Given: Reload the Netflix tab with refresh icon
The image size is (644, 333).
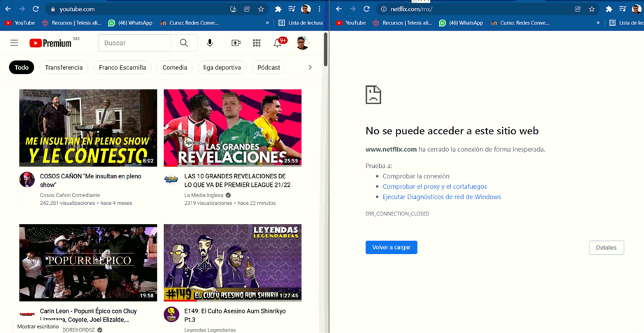Looking at the screenshot, I should click(366, 9).
